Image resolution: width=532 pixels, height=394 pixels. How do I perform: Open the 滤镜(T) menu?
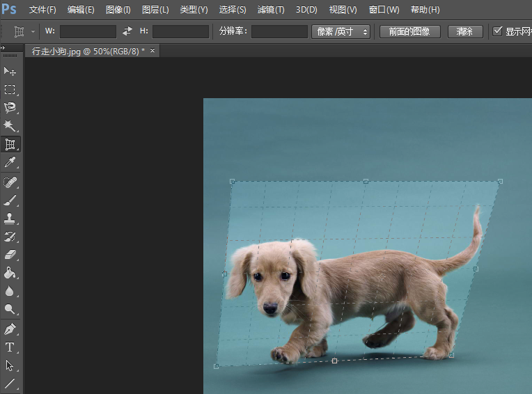point(270,10)
